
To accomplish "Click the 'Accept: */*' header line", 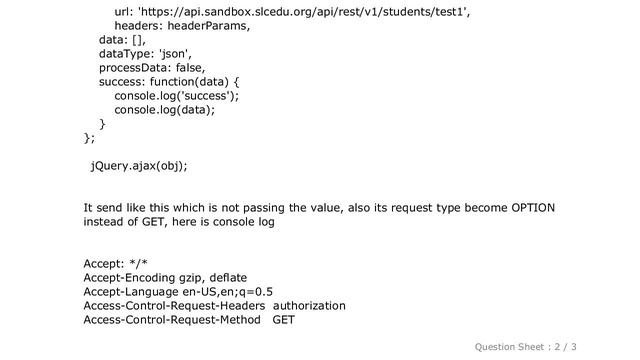I will pos(116,264).
